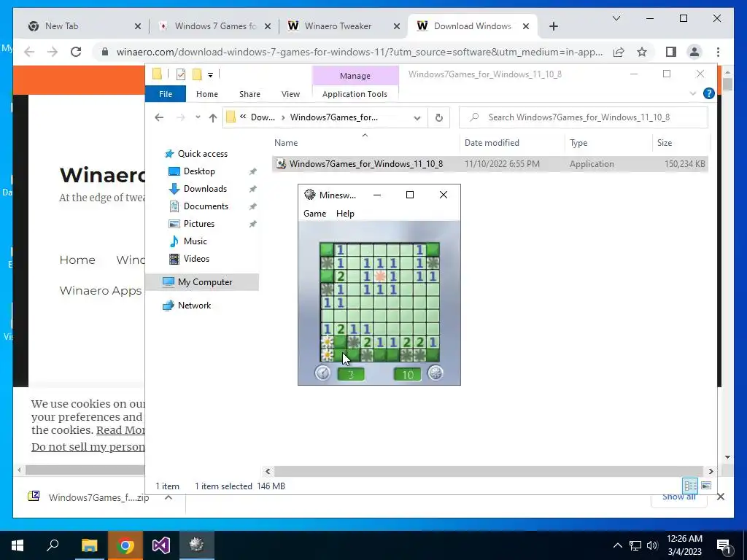This screenshot has height=560, width=747.
Task: Select Windows7Games_for_Windows_11_10_8 application file
Action: coord(490,164)
